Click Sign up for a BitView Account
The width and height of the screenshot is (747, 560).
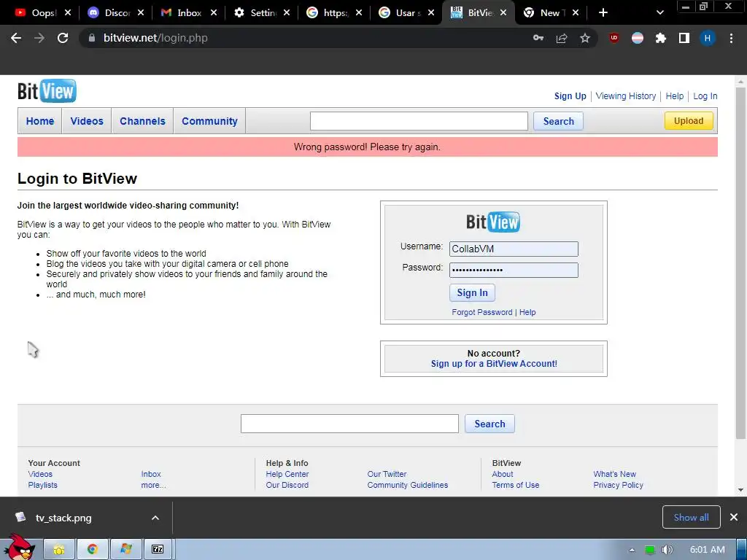494,364
